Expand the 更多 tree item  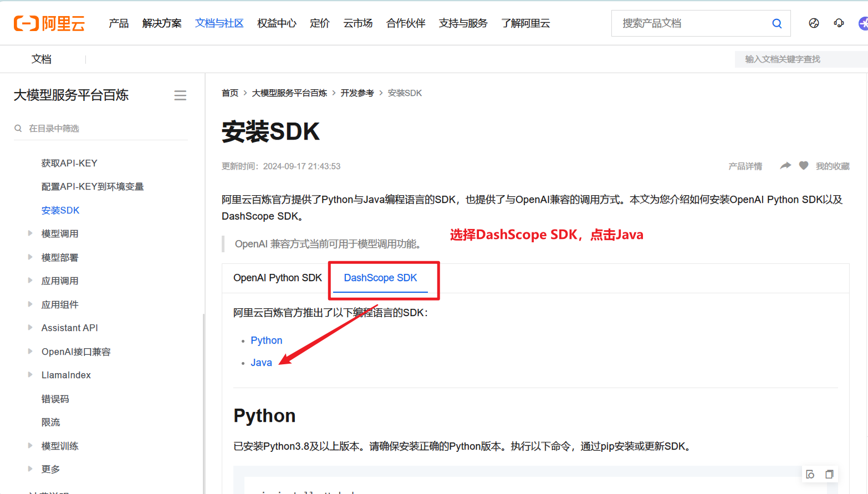30,469
